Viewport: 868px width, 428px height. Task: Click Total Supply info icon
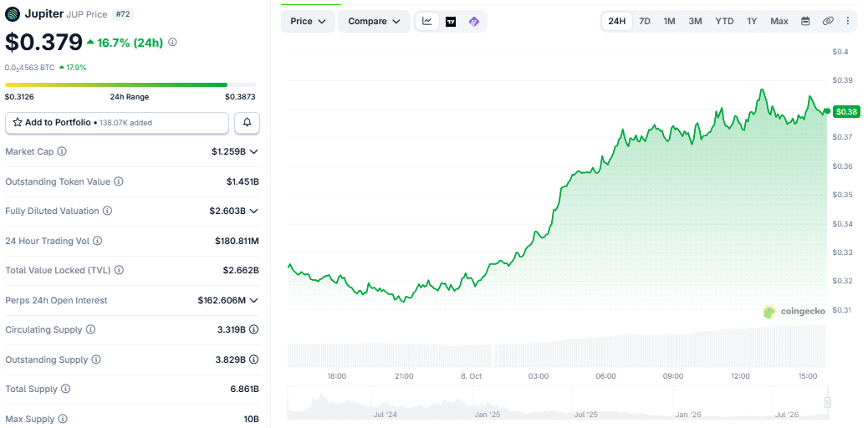pos(66,389)
